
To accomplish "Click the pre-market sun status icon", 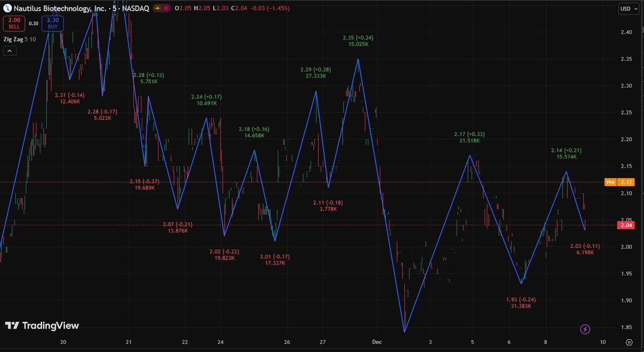I will pos(158,8).
